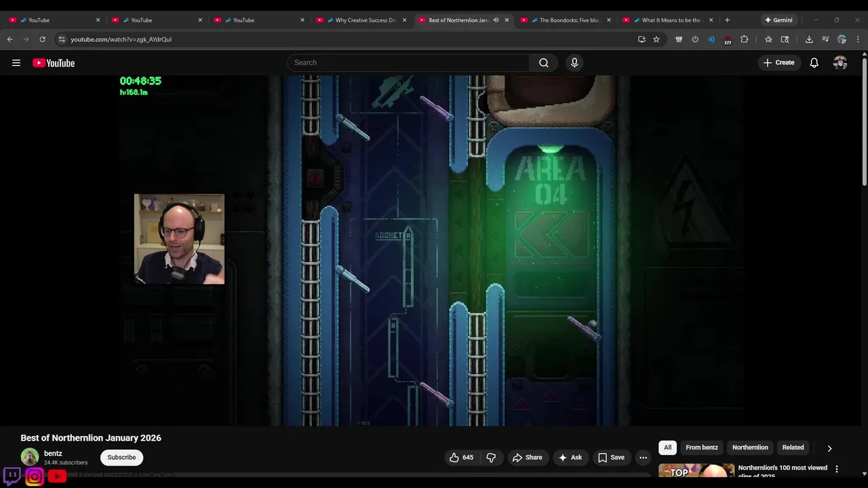Select the Related filter chip
The image size is (868, 488).
pos(793,447)
